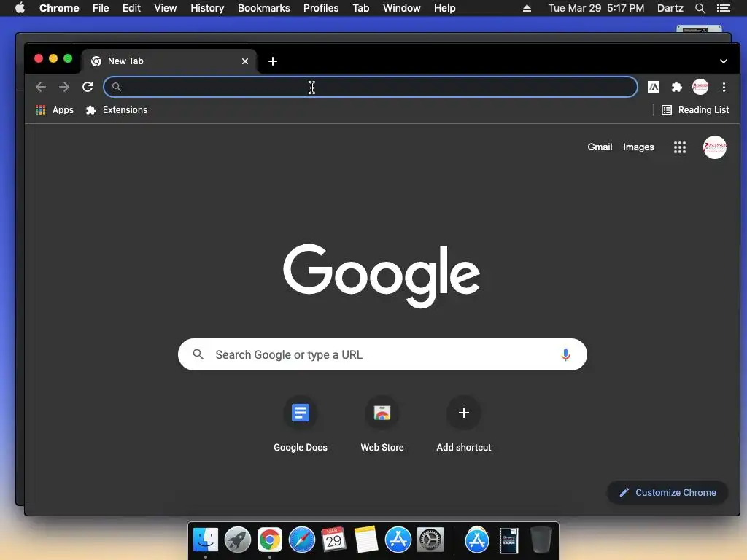
Task: Open the toolbar profile avatar
Action: [700, 87]
